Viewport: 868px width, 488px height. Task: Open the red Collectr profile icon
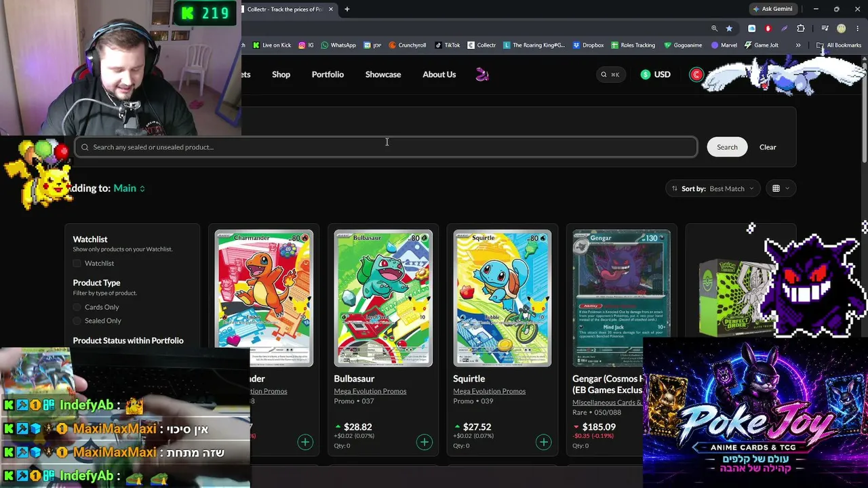click(696, 75)
